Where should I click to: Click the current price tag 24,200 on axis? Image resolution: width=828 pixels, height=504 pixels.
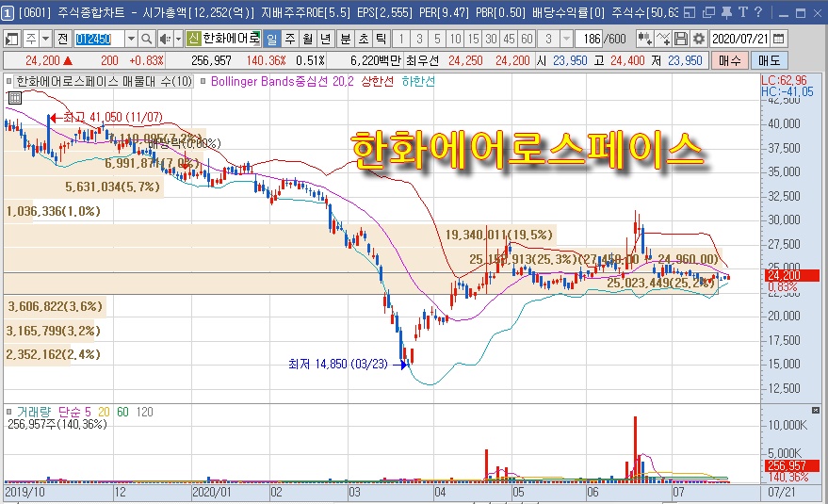click(792, 275)
